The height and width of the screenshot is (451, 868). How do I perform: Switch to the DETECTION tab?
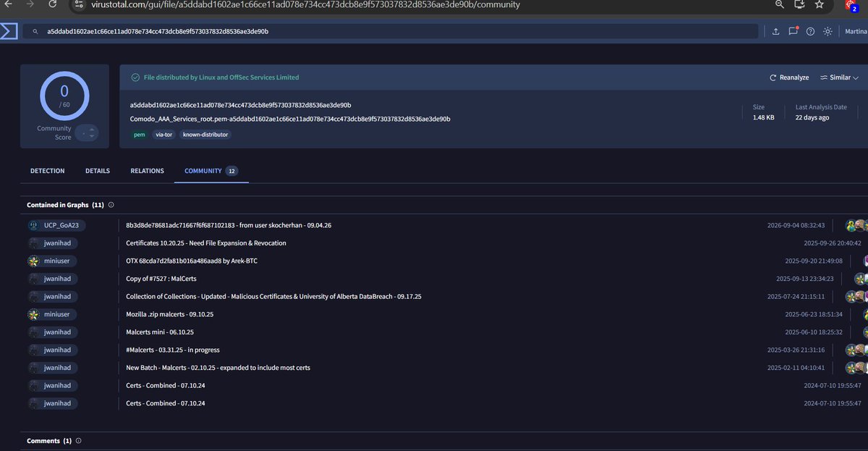[48, 171]
